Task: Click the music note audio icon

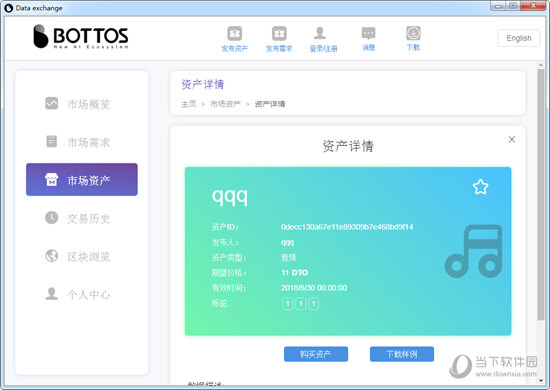Action: [474, 251]
